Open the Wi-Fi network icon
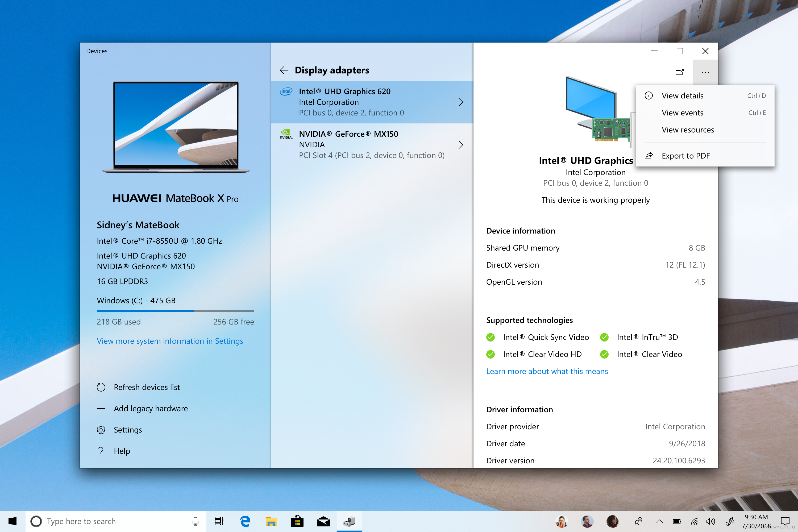The height and width of the screenshot is (532, 798). 694,521
